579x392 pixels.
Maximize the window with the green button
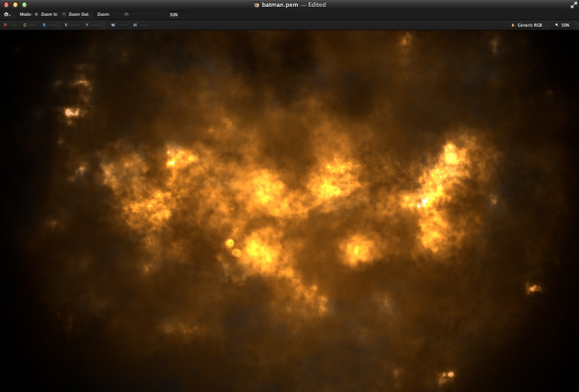click(24, 4)
